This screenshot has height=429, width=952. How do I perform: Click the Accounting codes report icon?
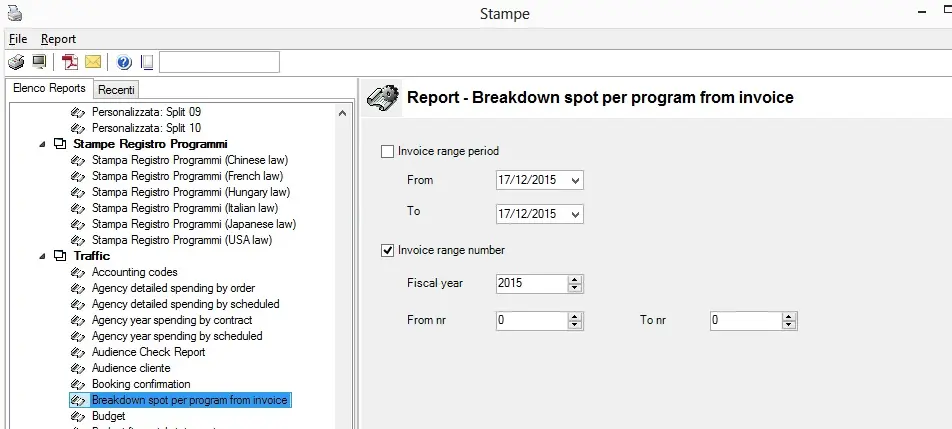click(x=78, y=272)
